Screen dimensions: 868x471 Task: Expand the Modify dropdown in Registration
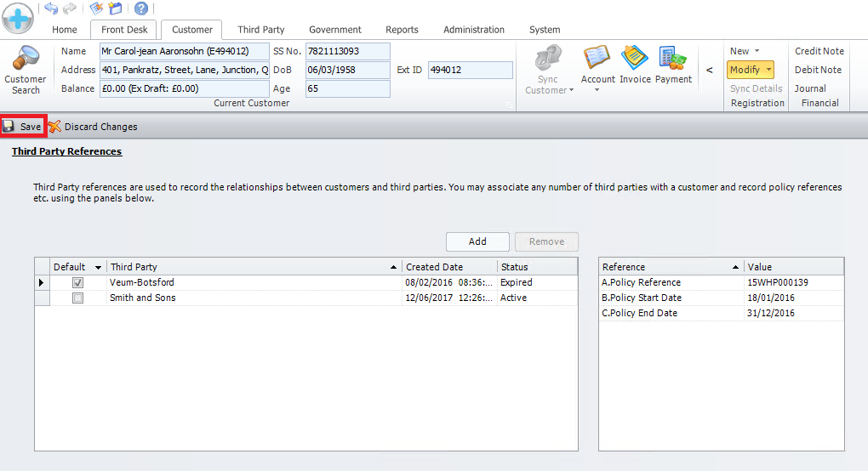pos(769,70)
